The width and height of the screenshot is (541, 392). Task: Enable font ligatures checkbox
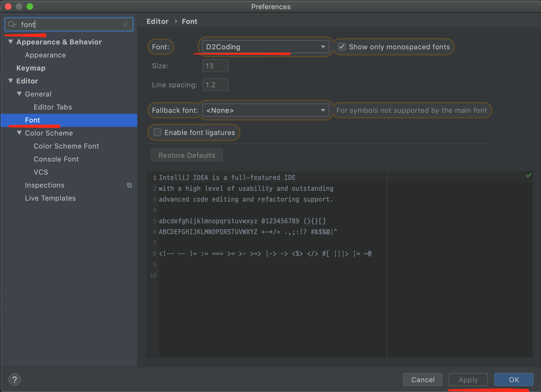pyautogui.click(x=157, y=133)
